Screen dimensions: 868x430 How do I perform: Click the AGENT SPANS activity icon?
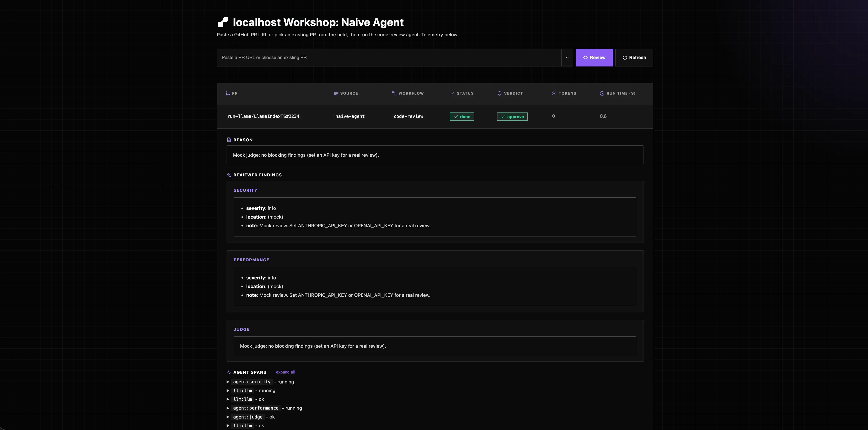tap(229, 372)
